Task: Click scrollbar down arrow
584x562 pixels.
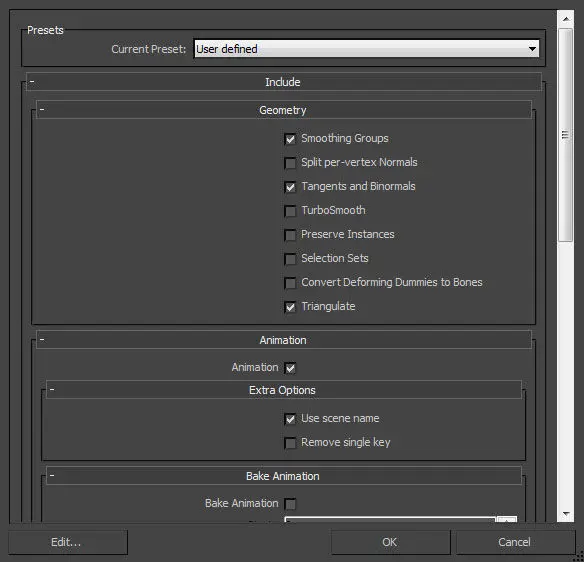Action: [x=566, y=514]
